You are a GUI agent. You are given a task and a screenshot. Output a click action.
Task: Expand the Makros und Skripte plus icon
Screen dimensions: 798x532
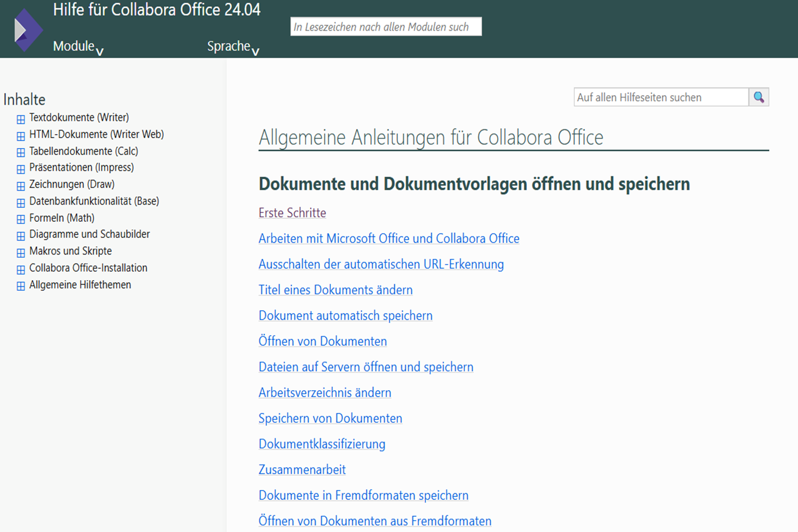click(21, 253)
